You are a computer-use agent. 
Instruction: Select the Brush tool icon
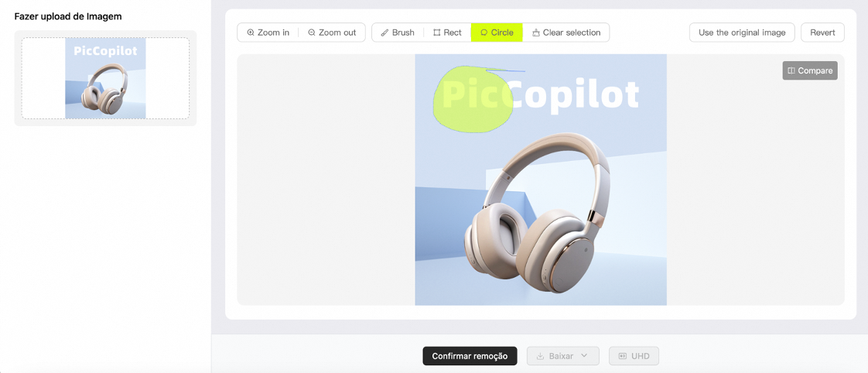tap(384, 33)
